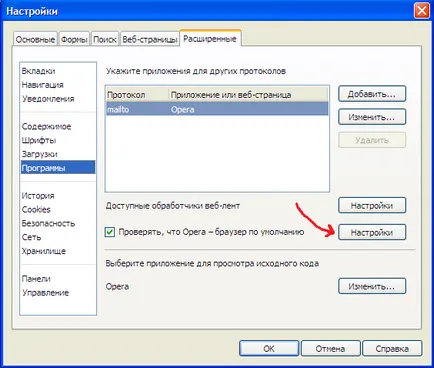Select Загрузки in the sidebar list

[40, 154]
